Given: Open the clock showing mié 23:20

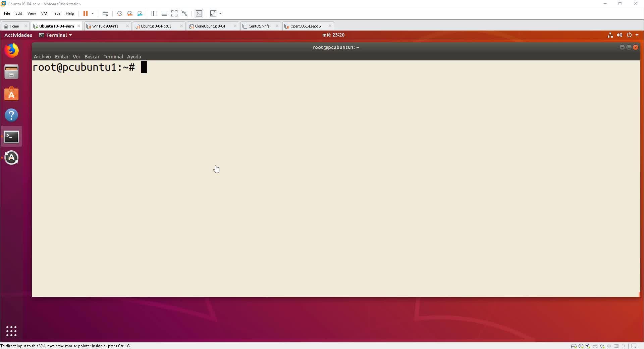Looking at the screenshot, I should pos(333,35).
